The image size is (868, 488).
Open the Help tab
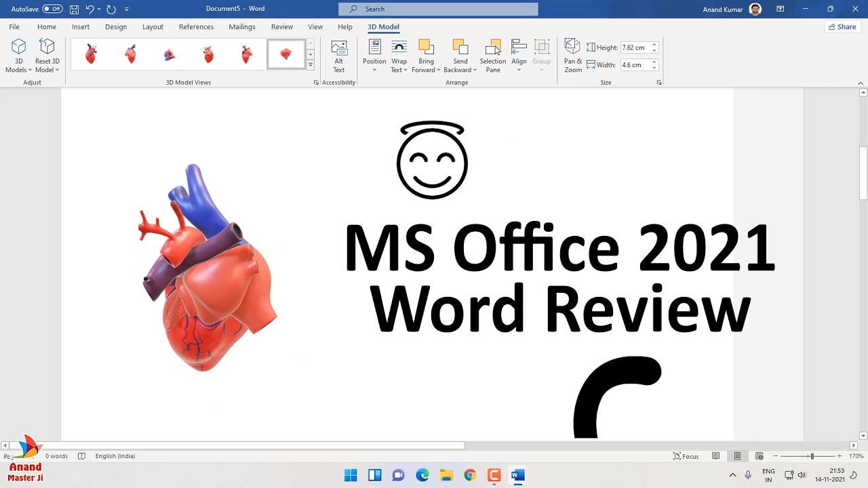pyautogui.click(x=345, y=26)
